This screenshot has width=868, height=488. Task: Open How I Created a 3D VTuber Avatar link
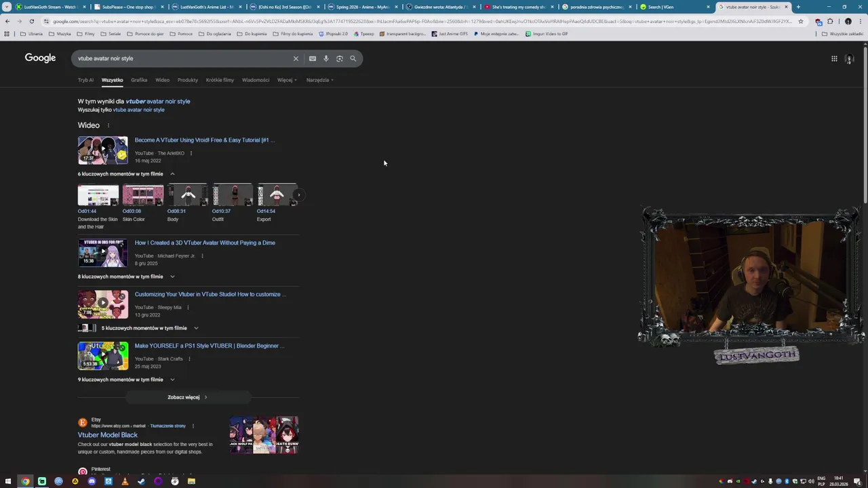[x=205, y=243]
